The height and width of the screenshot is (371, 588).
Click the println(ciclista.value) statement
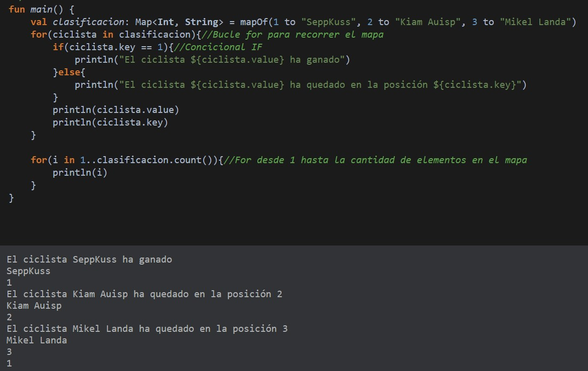(115, 110)
